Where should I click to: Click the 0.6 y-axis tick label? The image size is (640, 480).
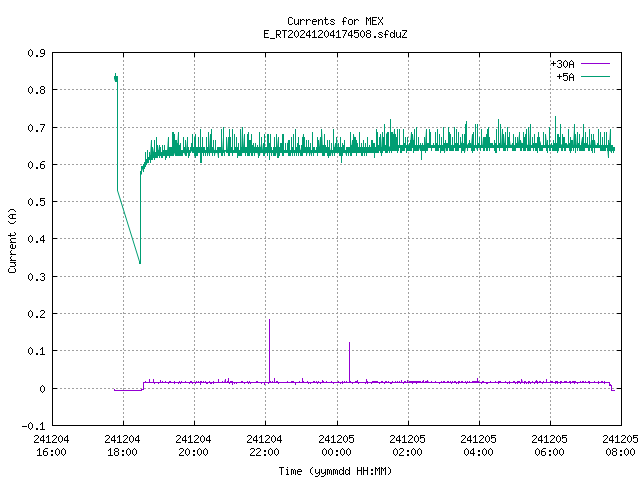pyautogui.click(x=36, y=165)
